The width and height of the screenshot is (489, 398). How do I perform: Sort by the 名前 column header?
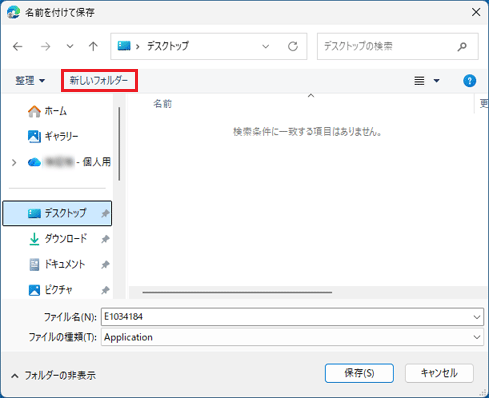(163, 104)
